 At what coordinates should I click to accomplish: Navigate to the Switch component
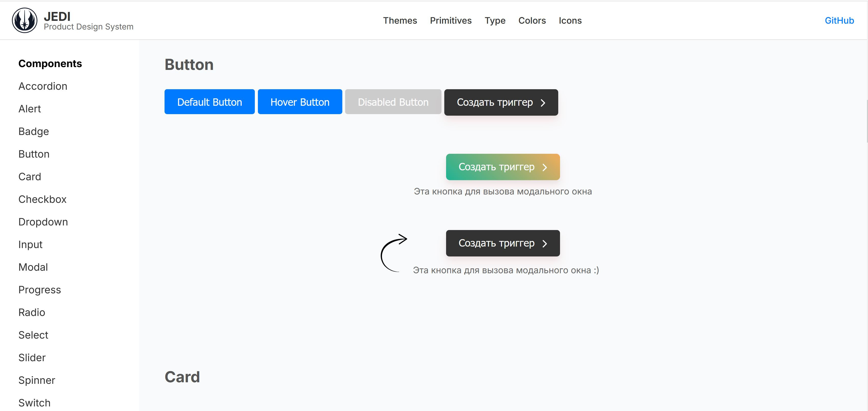tap(34, 402)
